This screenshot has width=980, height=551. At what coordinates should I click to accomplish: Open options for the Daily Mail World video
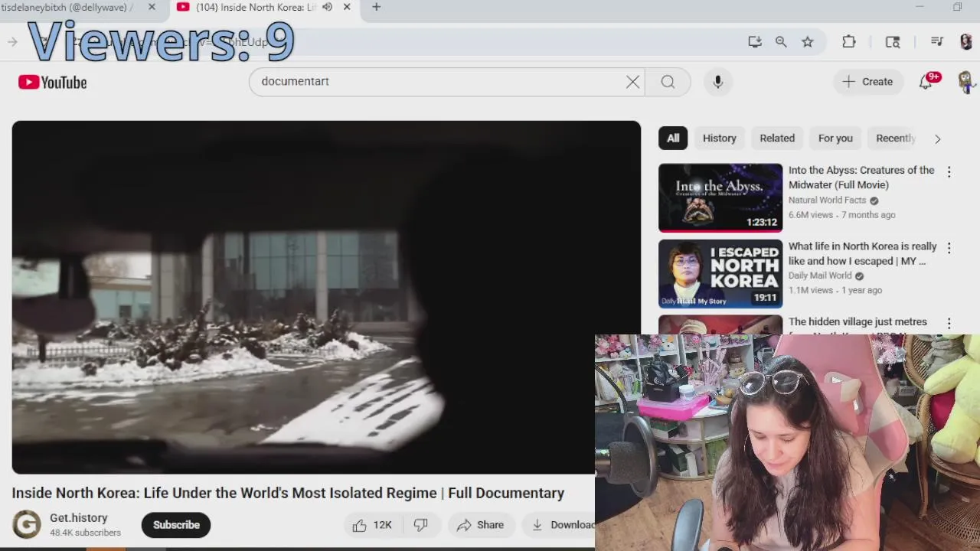pyautogui.click(x=949, y=248)
